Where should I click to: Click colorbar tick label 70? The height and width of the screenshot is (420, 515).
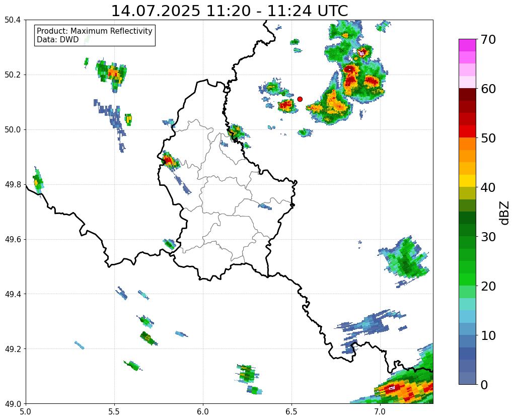click(x=487, y=39)
